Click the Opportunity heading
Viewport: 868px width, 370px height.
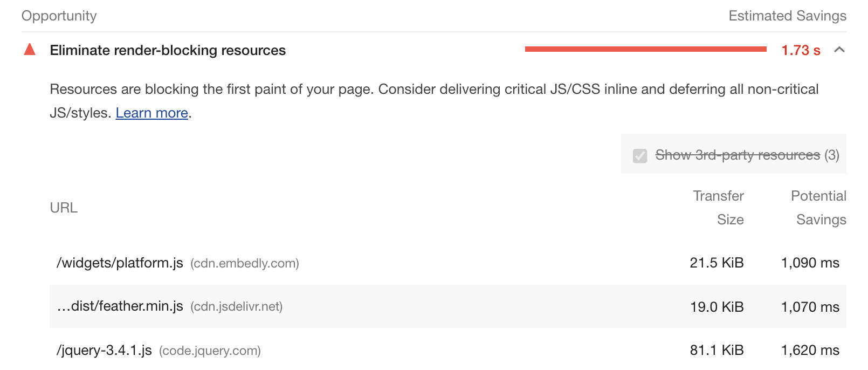point(59,16)
